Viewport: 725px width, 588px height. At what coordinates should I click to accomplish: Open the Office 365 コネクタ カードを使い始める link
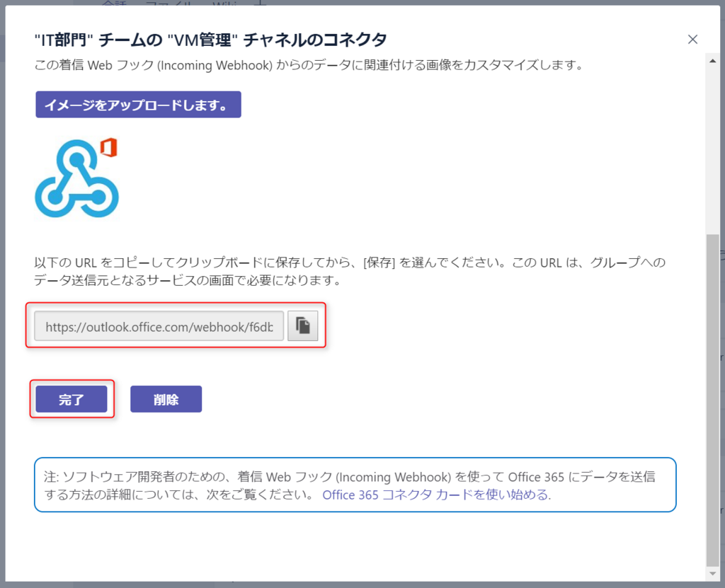click(436, 495)
